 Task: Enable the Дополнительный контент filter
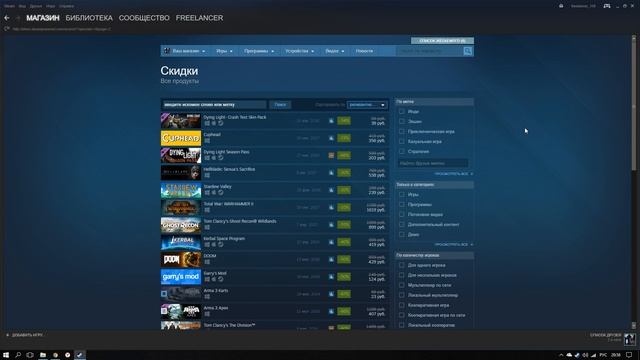click(x=402, y=224)
